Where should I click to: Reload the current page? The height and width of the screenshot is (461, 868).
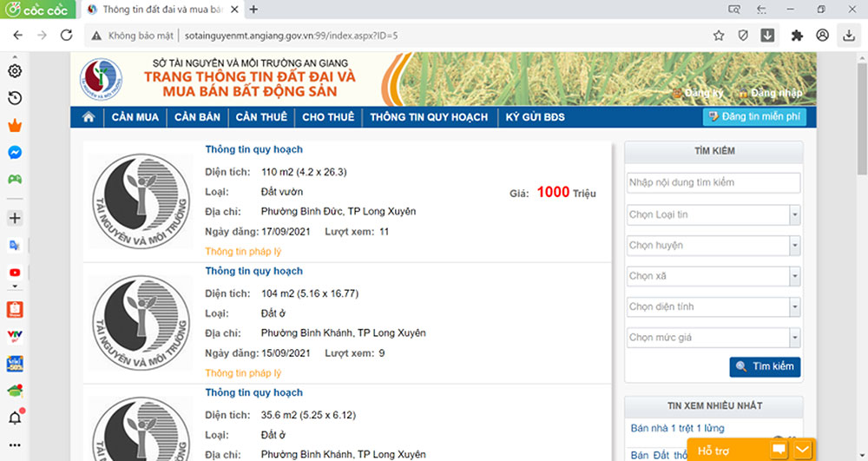pos(67,36)
